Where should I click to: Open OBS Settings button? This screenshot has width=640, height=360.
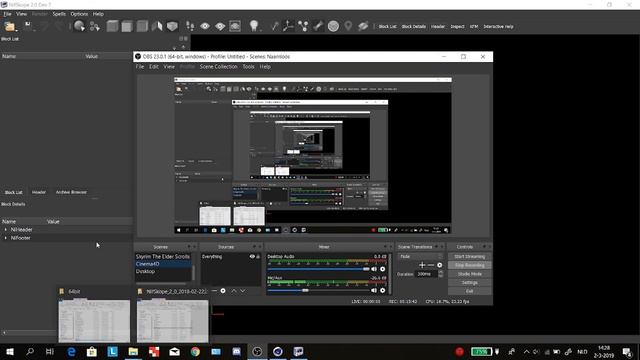(x=469, y=282)
